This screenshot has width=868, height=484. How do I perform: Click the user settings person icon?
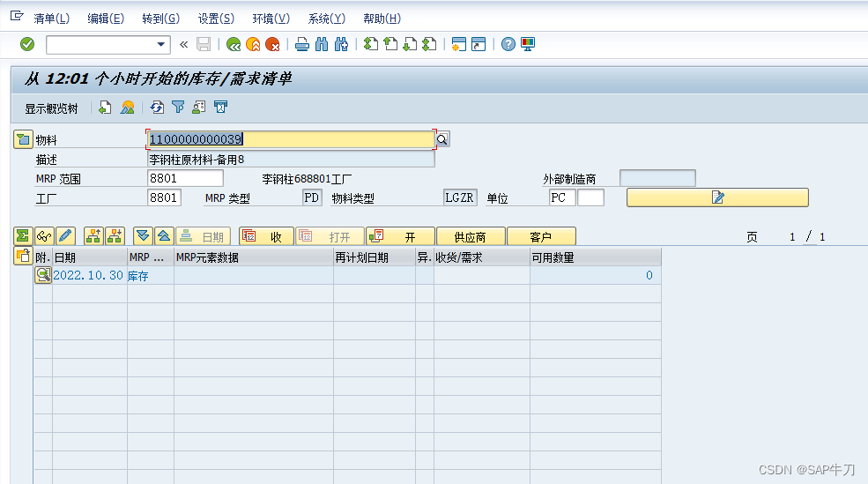[x=199, y=108]
